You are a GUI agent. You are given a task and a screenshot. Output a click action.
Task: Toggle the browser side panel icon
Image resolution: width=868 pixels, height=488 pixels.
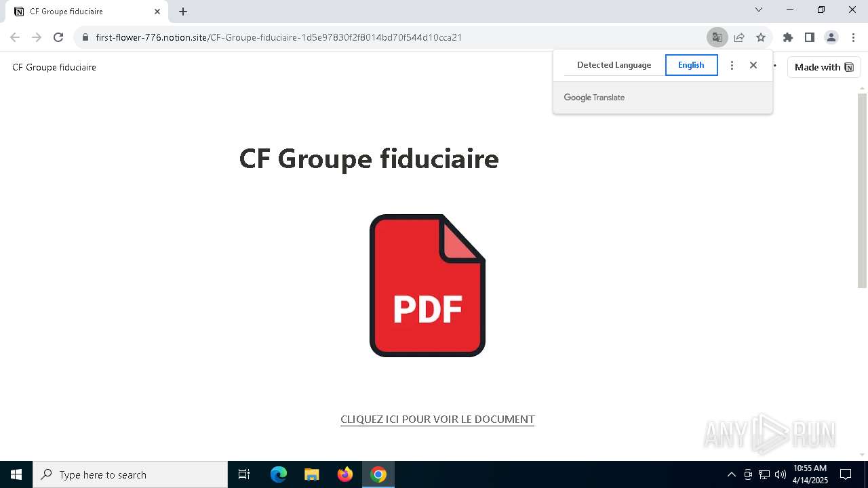(810, 37)
